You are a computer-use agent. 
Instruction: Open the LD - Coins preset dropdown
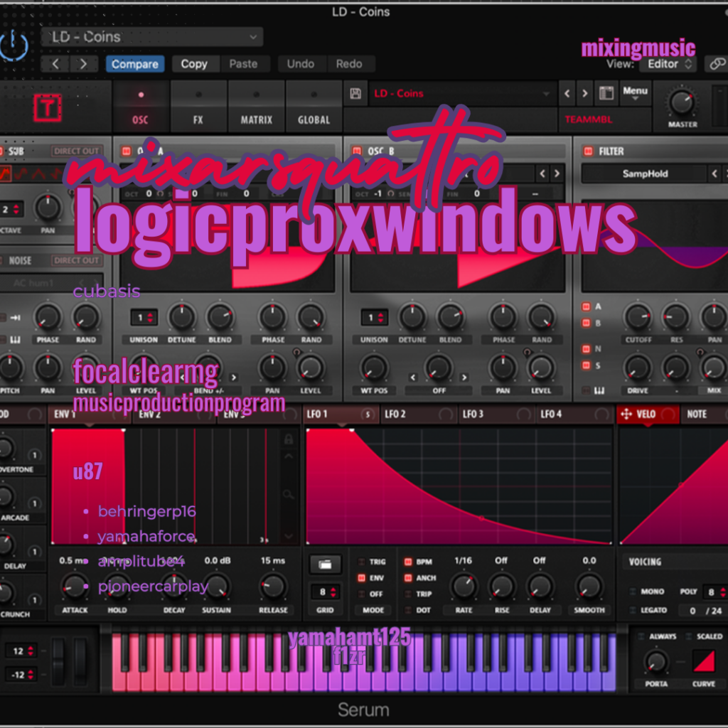pyautogui.click(x=152, y=37)
